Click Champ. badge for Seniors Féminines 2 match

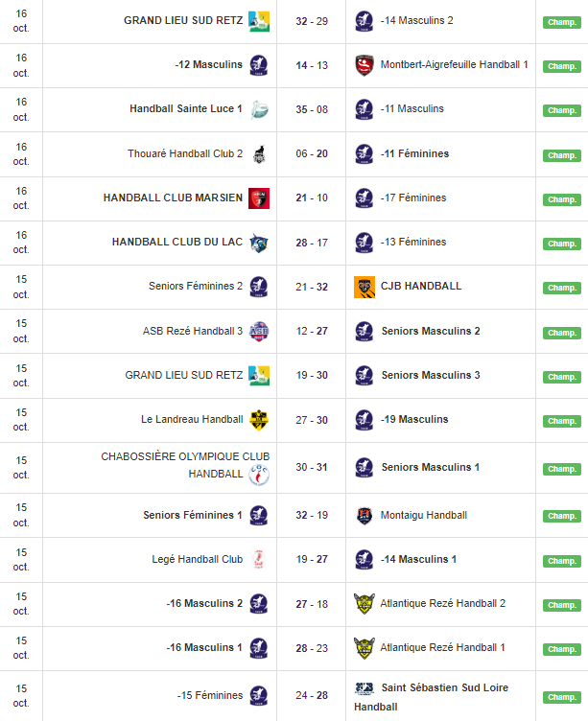561,288
